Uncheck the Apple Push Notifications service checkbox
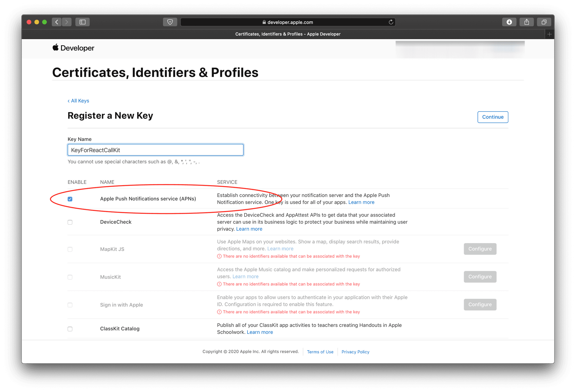The height and width of the screenshot is (392, 576). point(70,199)
